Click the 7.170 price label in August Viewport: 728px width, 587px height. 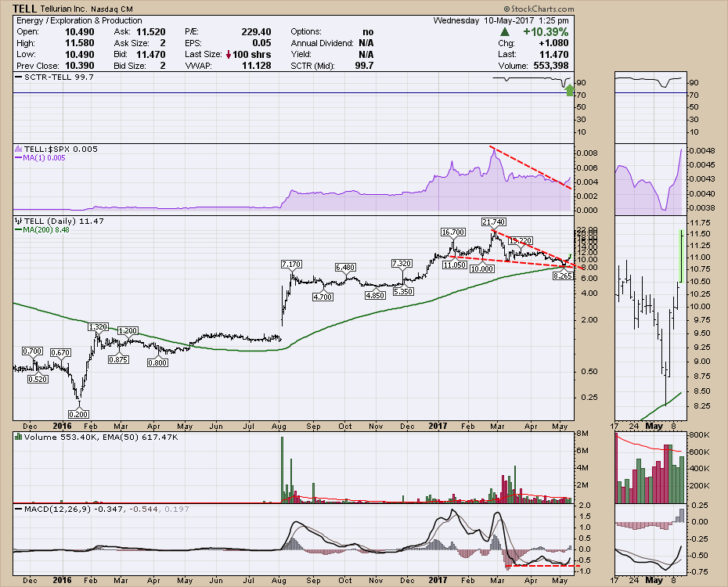(291, 264)
